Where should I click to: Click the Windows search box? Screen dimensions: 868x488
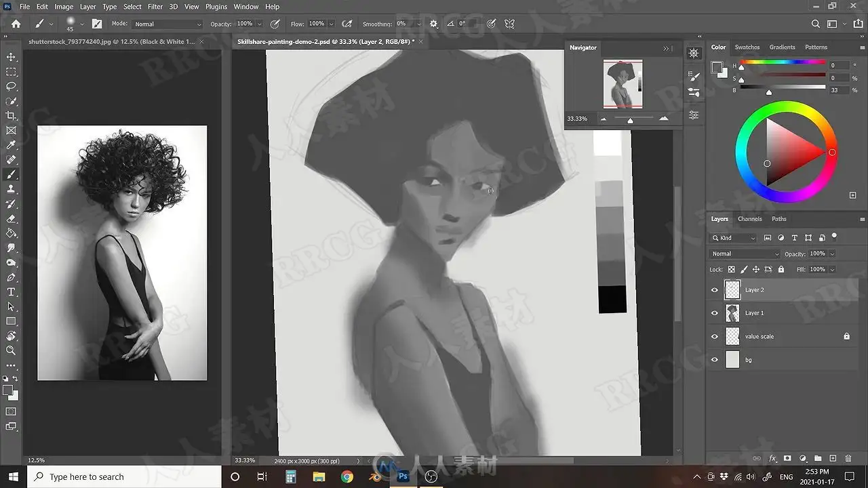pyautogui.click(x=124, y=476)
